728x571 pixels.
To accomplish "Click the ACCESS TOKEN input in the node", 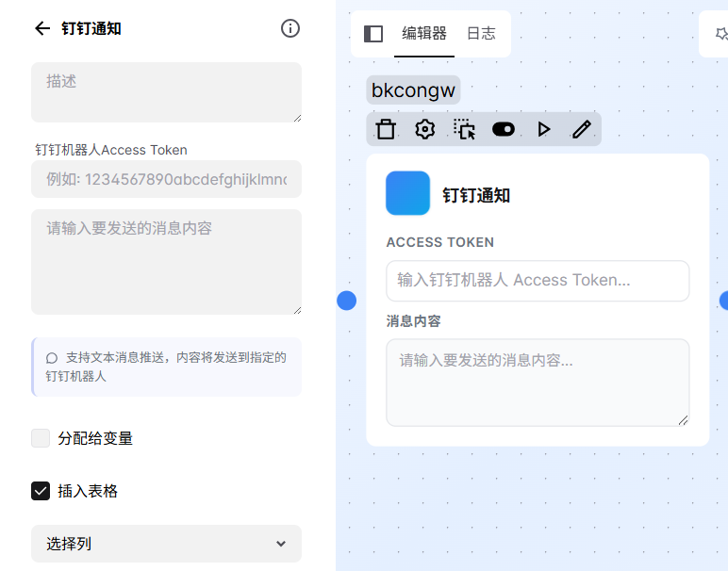I will [538, 281].
